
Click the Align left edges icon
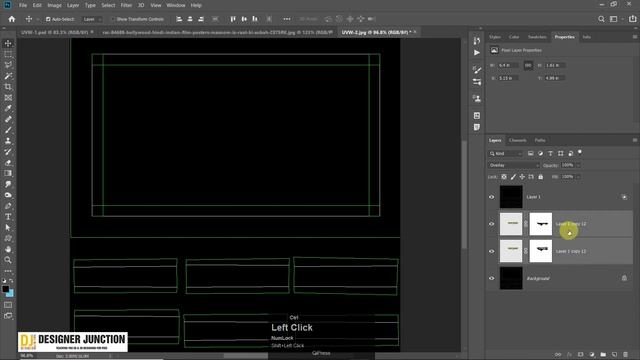tap(179, 19)
